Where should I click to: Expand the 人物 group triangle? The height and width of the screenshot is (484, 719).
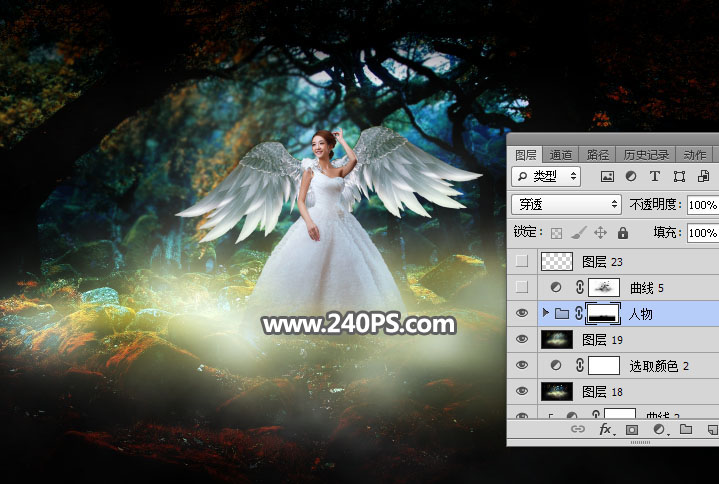pos(545,313)
